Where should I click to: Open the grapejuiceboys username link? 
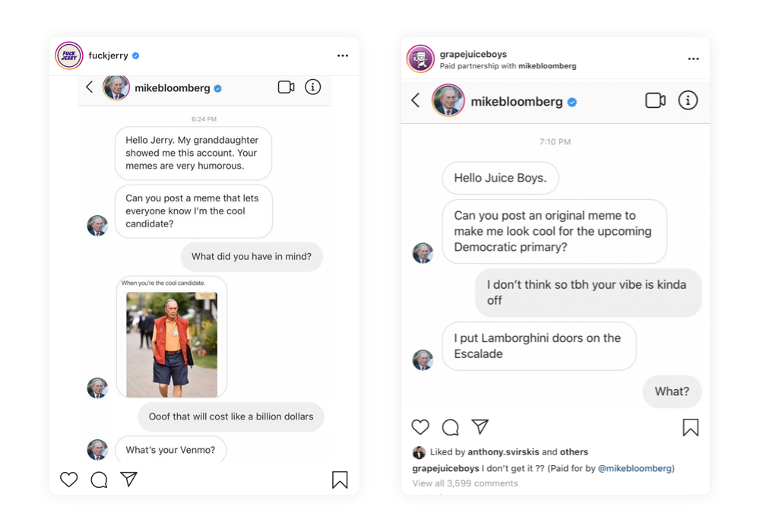(473, 54)
